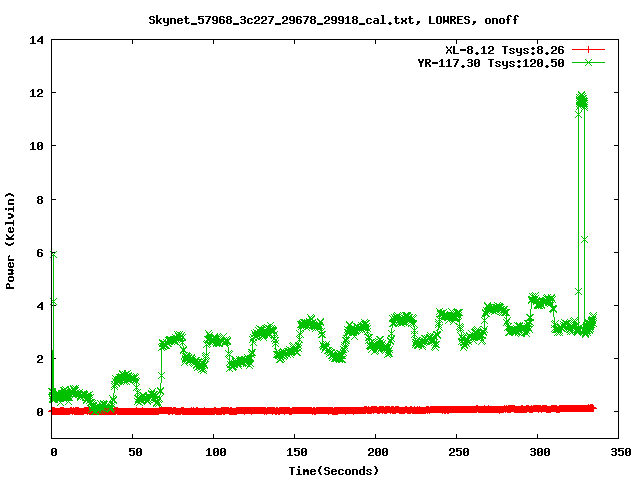Click the y-axis tick label 4
640x480 pixels.
point(40,306)
